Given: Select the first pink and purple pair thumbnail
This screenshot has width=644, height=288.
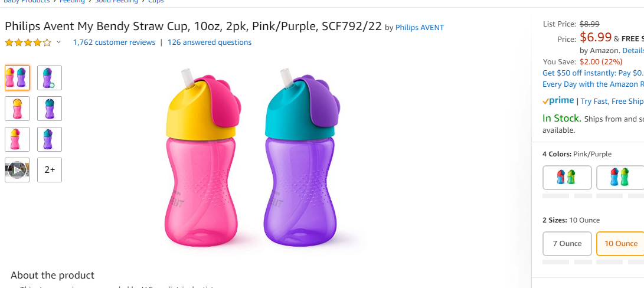Looking at the screenshot, I should click(x=17, y=78).
